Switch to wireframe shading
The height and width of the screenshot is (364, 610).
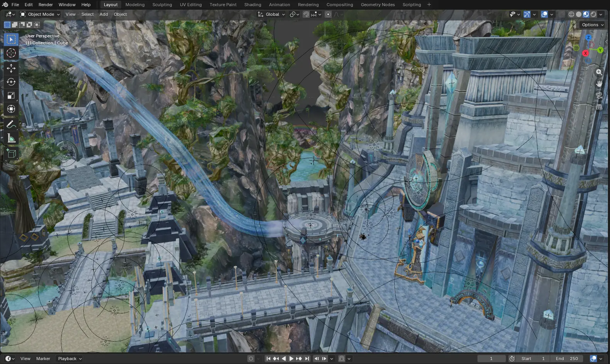[571, 14]
